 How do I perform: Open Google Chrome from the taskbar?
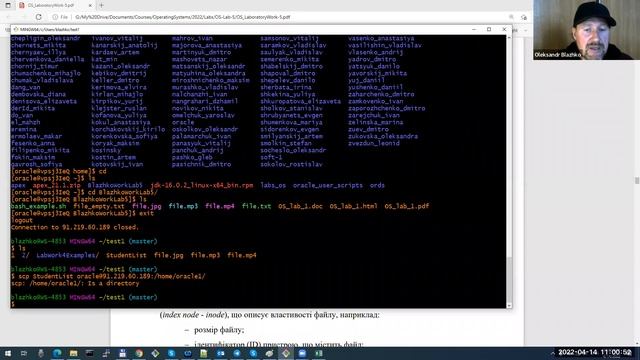coord(139,353)
